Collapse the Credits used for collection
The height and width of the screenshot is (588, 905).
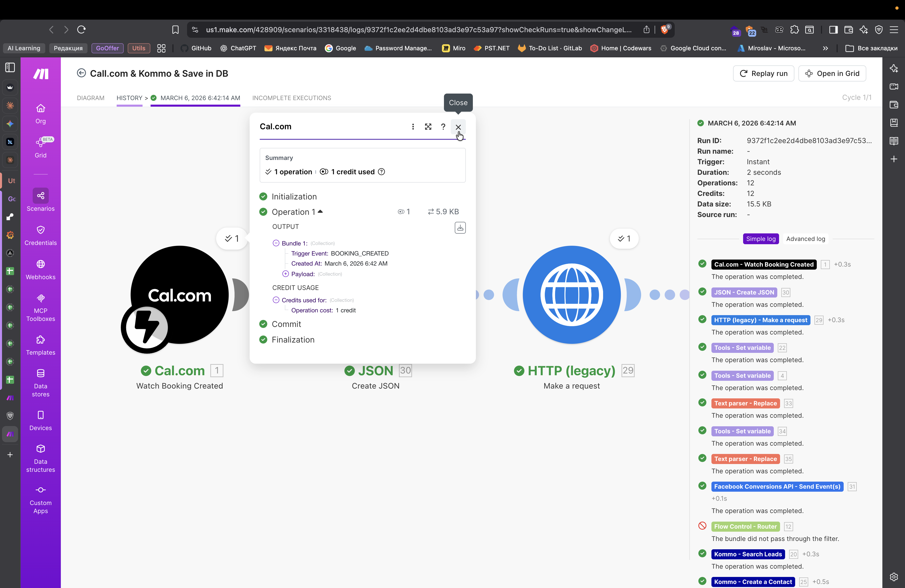276,300
